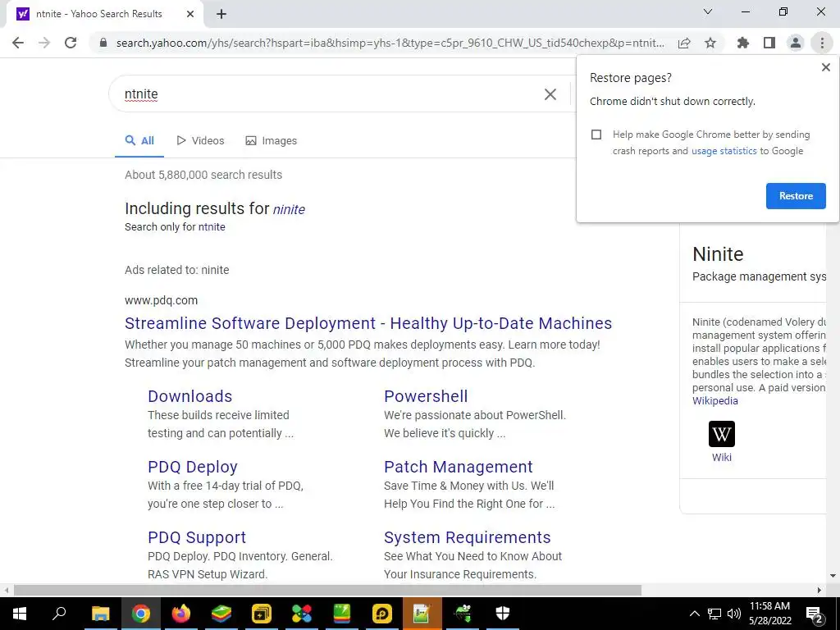Bookmark this page with star icon
Viewport: 840px width, 630px height.
coord(710,43)
